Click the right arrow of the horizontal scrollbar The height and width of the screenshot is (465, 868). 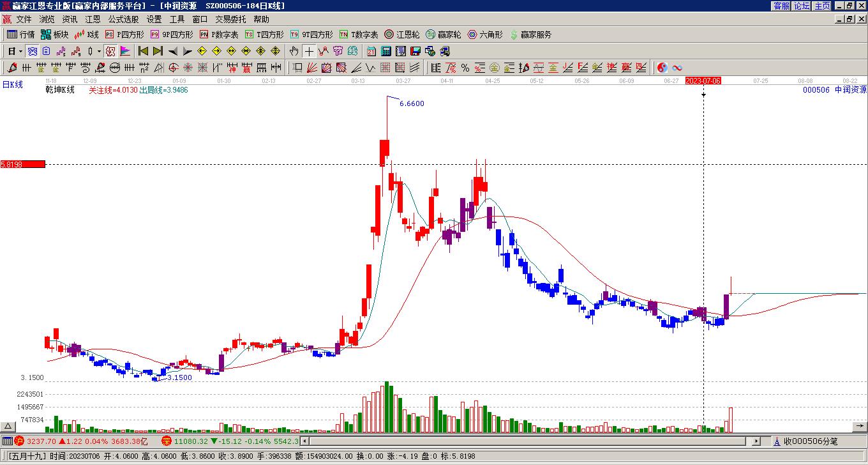[x=756, y=441]
